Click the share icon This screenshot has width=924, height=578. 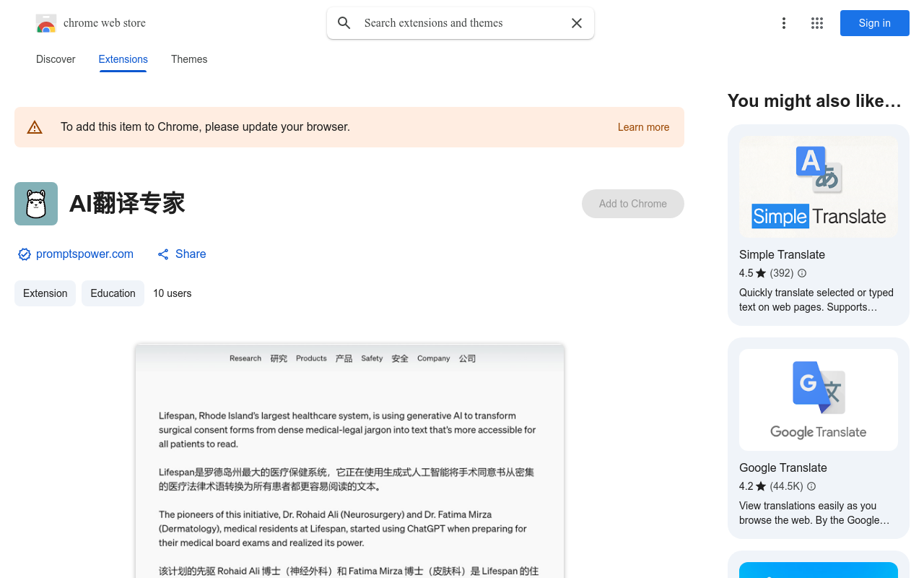click(163, 254)
